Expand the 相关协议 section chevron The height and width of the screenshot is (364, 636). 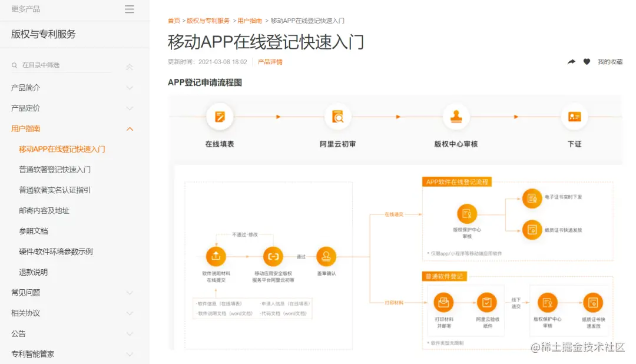point(130,313)
